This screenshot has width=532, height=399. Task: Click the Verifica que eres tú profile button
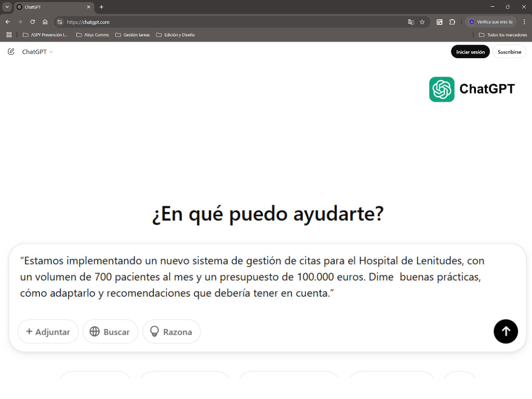coord(490,22)
